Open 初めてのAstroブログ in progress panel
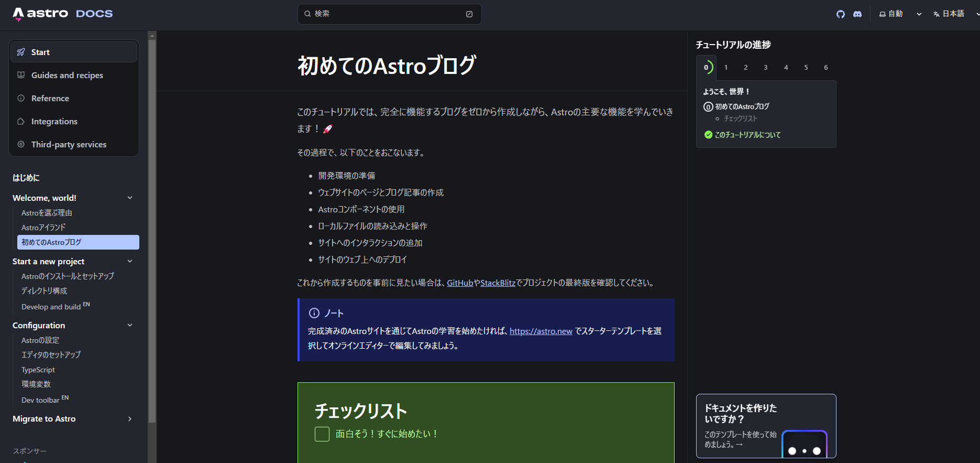Image resolution: width=980 pixels, height=463 pixels. [x=742, y=106]
